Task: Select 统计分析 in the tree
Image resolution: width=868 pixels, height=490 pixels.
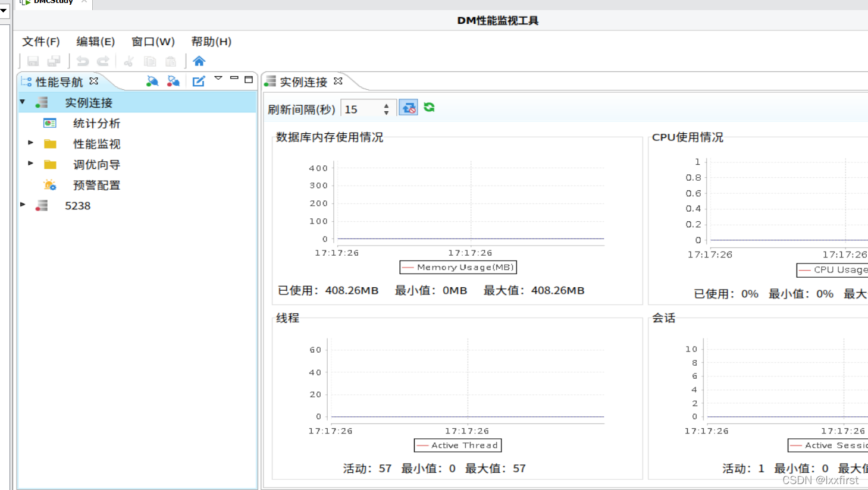Action: [x=96, y=123]
